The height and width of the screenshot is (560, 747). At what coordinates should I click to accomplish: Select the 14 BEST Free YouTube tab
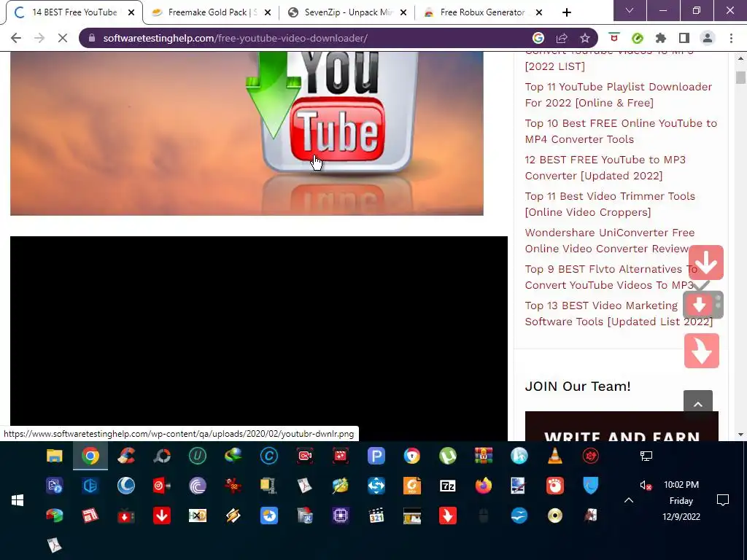pos(74,12)
